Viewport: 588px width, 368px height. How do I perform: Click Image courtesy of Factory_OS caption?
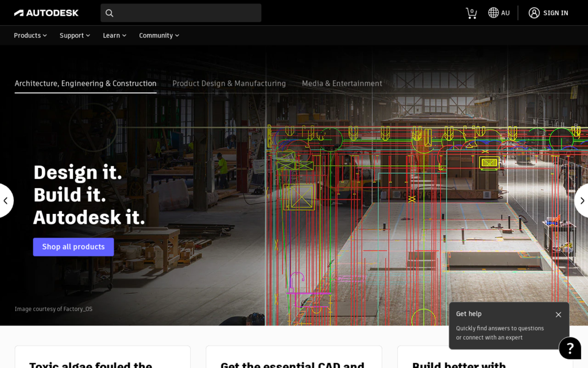(53, 309)
